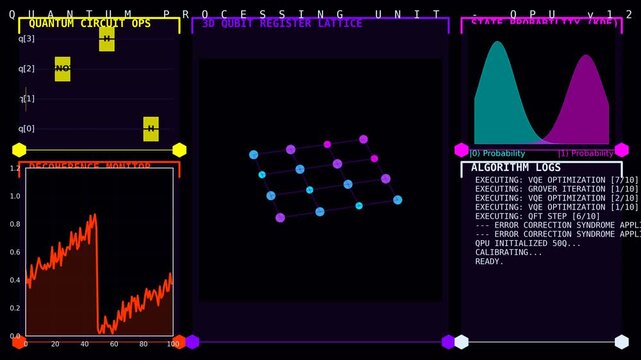Viewport: 641px width, 360px height.
Task: Select log line GROVER ITERATION [1/10]
Action: [556, 189]
